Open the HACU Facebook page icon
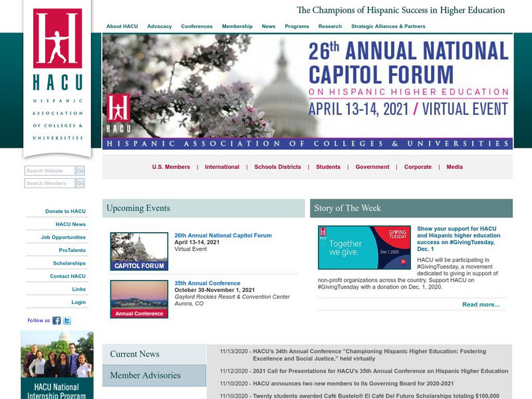 [57, 321]
